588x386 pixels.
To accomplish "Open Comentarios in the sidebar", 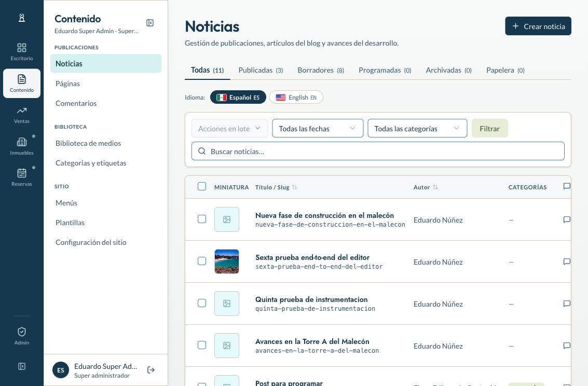I will click(x=106, y=103).
